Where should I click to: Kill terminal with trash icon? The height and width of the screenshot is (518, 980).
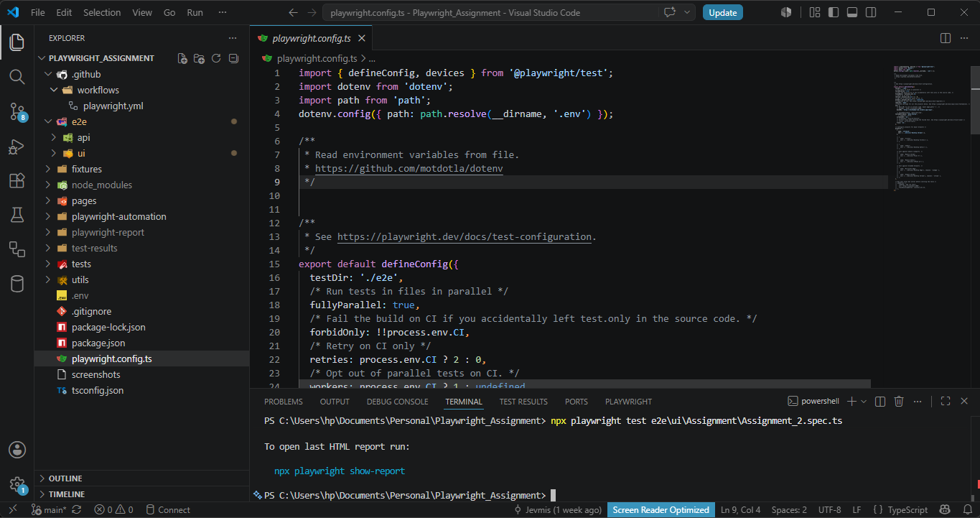(x=899, y=402)
